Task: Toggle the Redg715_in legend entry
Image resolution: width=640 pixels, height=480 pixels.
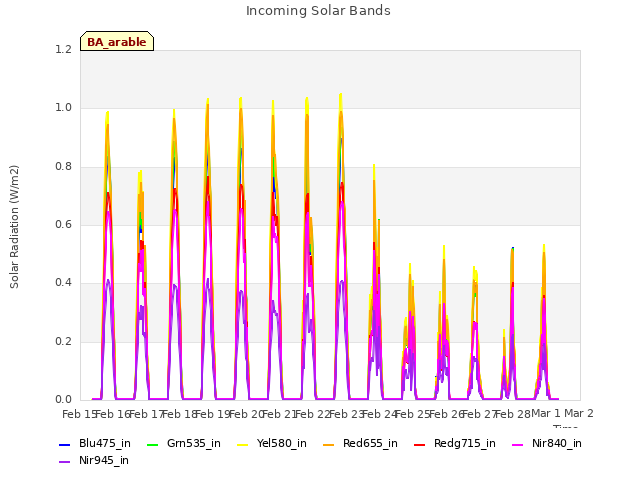Action: tap(455, 444)
